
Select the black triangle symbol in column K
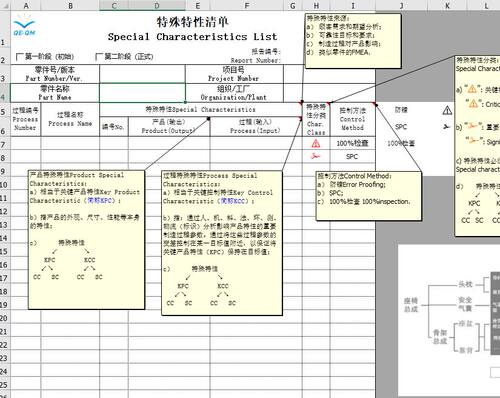tap(447, 110)
